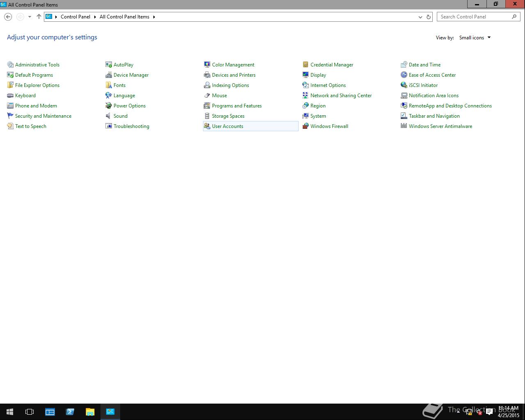Click the Fonts folder icon

[x=109, y=85]
